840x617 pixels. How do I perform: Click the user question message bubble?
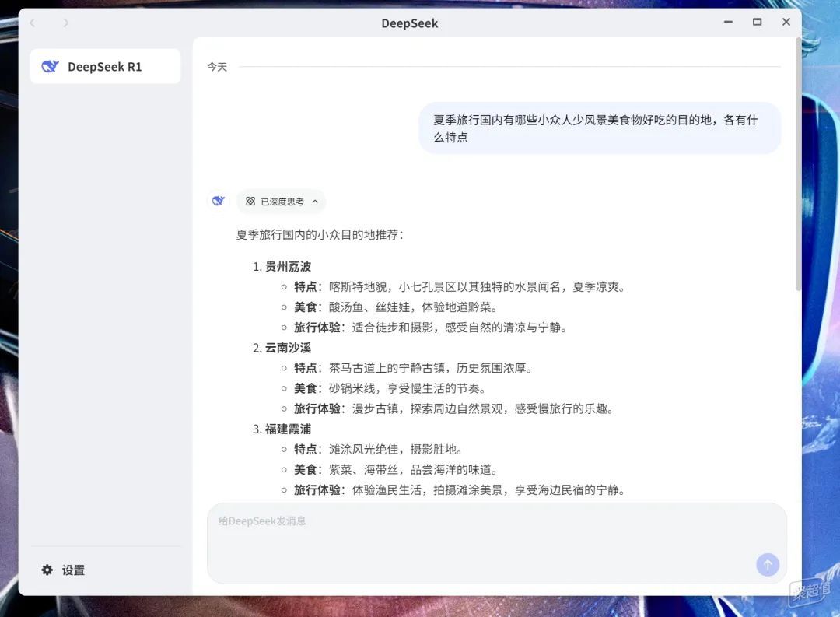tap(600, 128)
